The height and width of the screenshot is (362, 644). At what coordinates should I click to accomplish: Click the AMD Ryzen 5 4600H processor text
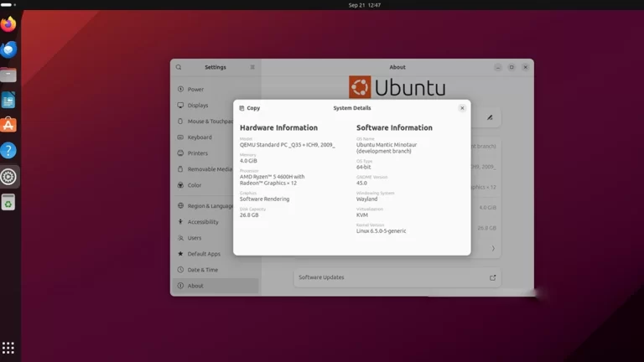click(x=273, y=180)
